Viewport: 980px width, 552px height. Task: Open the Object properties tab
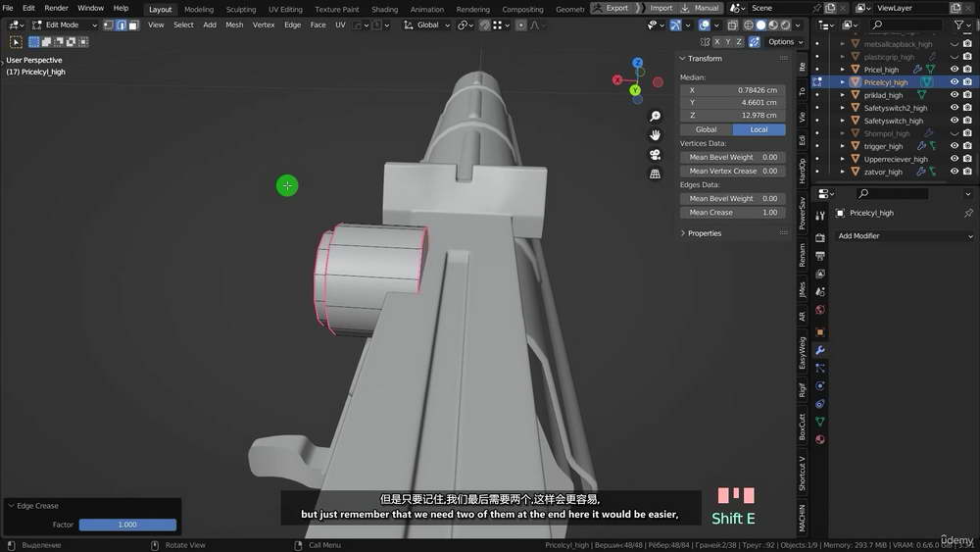point(820,332)
